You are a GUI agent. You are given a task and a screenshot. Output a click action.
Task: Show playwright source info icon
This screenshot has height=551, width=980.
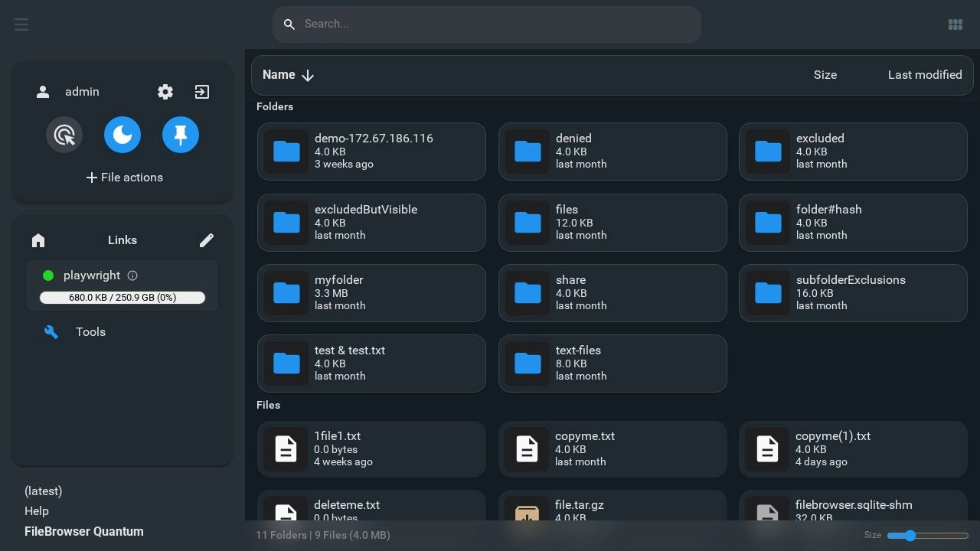pos(132,275)
